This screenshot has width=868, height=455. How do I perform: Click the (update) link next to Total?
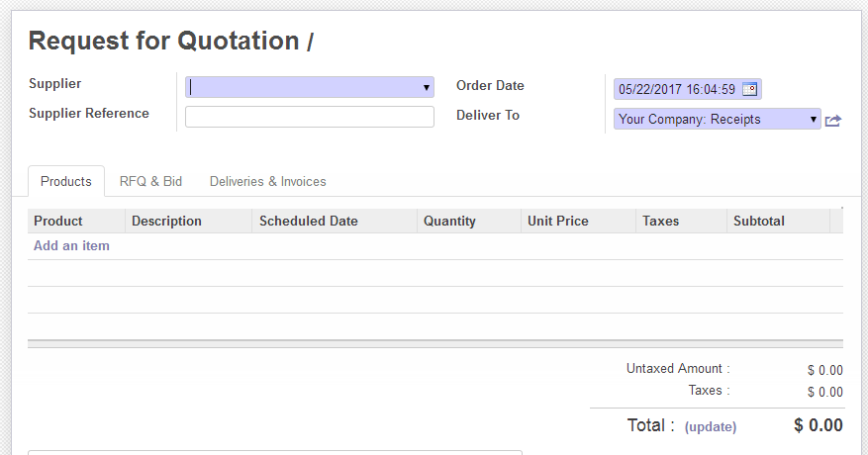pos(710,427)
